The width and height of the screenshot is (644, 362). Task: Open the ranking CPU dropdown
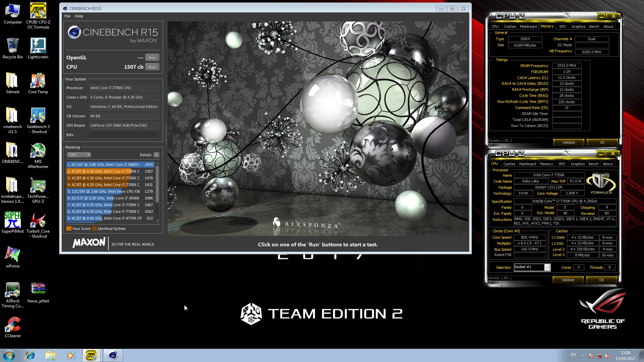pos(79,155)
